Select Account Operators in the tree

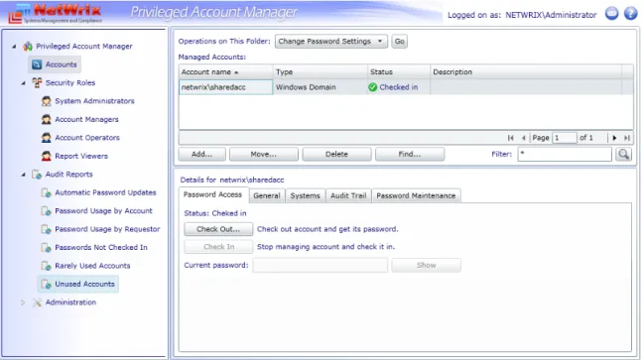pos(87,138)
